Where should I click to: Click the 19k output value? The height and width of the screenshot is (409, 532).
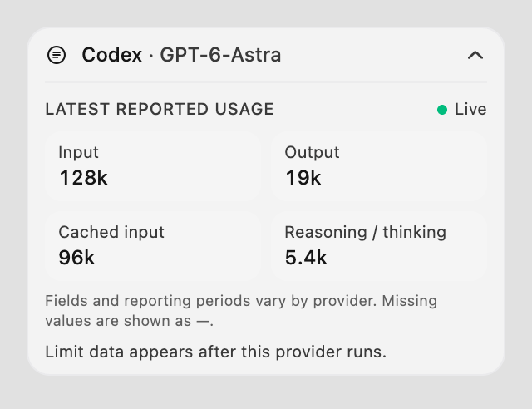tap(303, 178)
